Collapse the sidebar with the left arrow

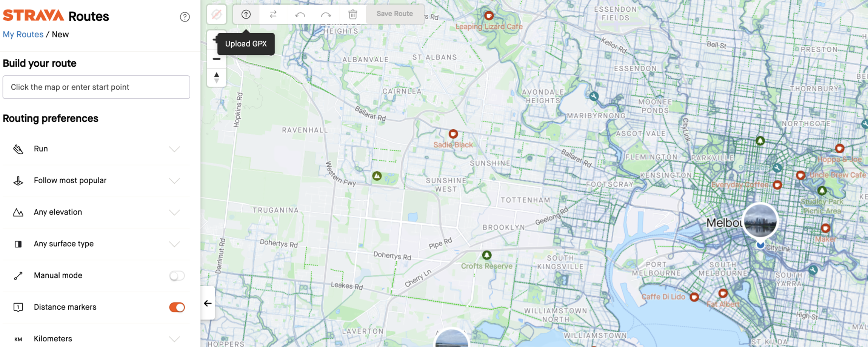pos(208,303)
